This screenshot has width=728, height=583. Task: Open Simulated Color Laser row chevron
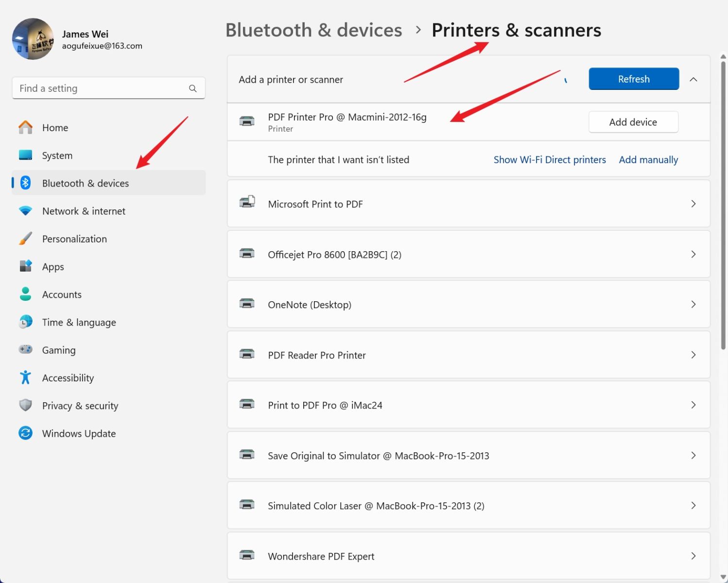click(x=693, y=505)
